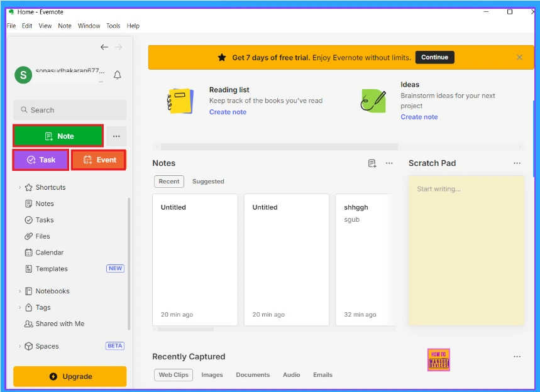Open Tasks in the sidebar
This screenshot has width=540, height=392.
point(45,220)
